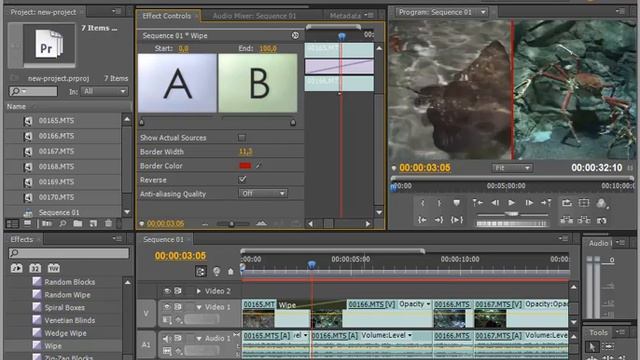
Task: Select the Effects panel tab
Action: click(x=22, y=239)
